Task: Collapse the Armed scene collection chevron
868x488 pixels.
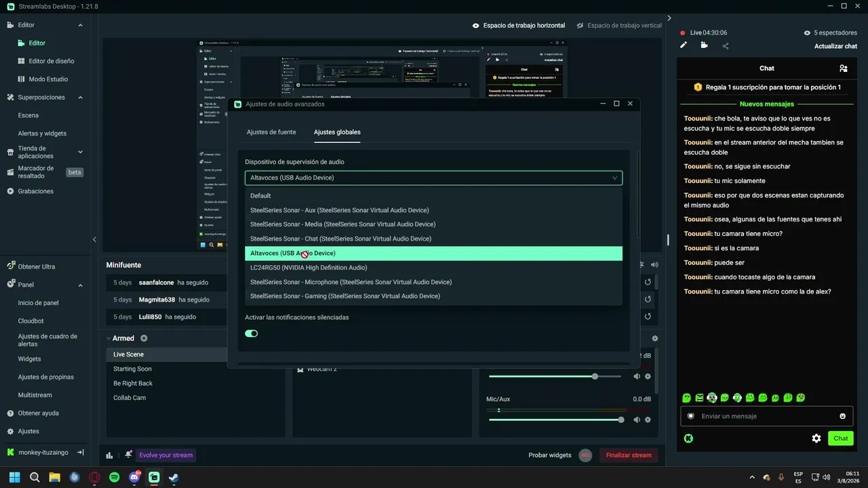Action: point(108,338)
